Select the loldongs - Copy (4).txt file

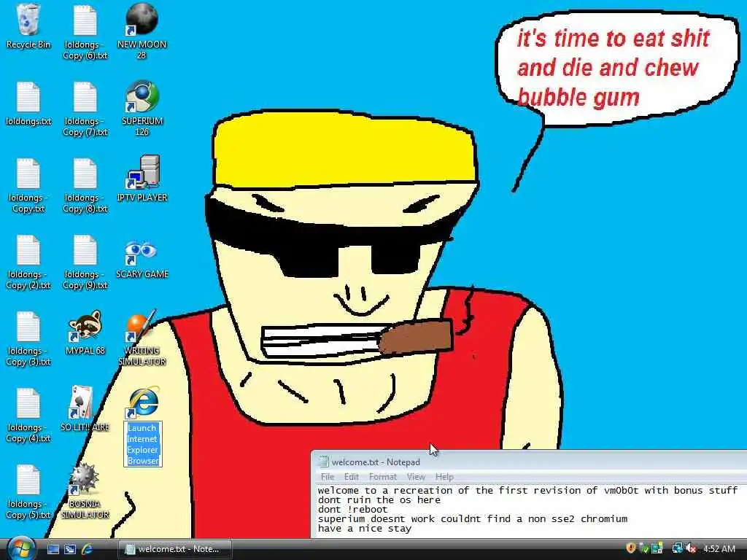point(28,415)
